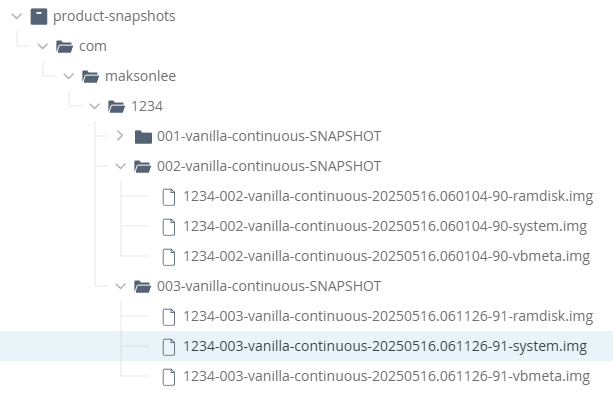Click the 1234 open-folder icon
The width and height of the screenshot is (613, 416).
click(x=117, y=106)
